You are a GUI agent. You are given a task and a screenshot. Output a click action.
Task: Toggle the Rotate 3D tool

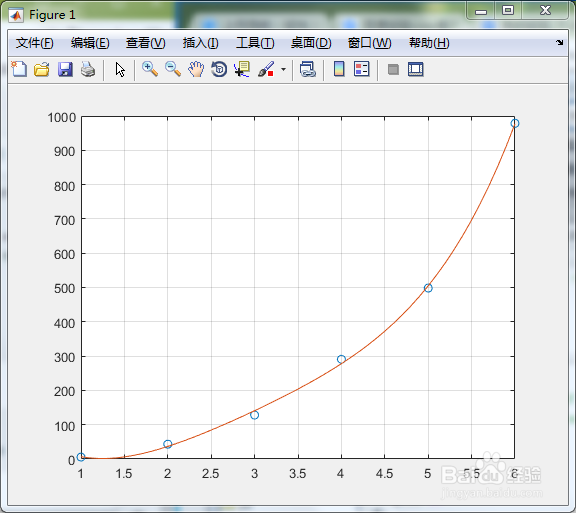click(219, 69)
